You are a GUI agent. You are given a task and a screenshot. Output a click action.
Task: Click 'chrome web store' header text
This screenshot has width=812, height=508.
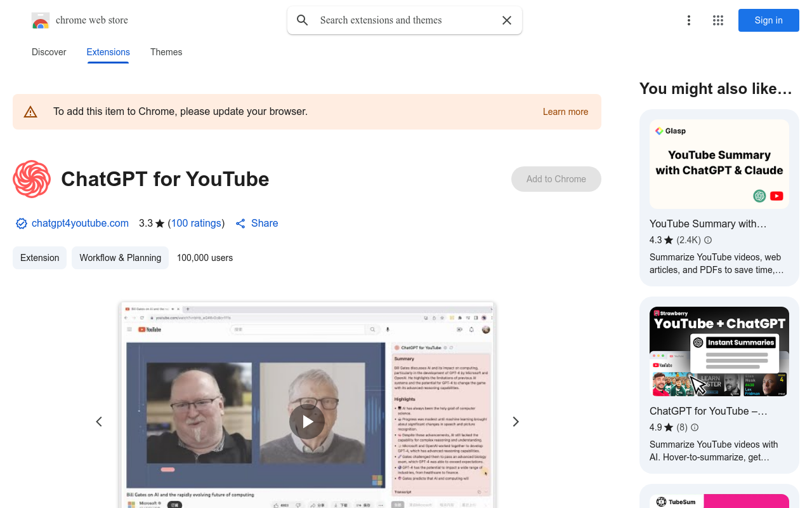[92, 20]
